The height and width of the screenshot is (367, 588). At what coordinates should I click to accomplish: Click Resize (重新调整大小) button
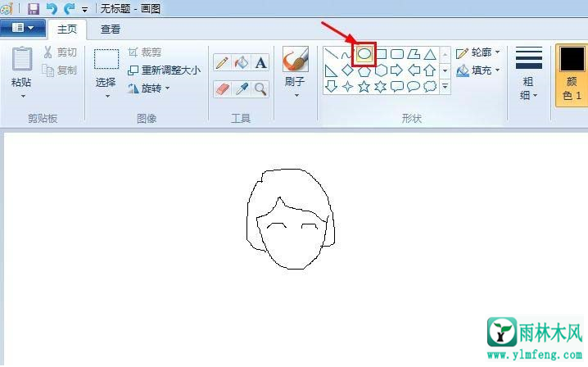[x=165, y=70]
